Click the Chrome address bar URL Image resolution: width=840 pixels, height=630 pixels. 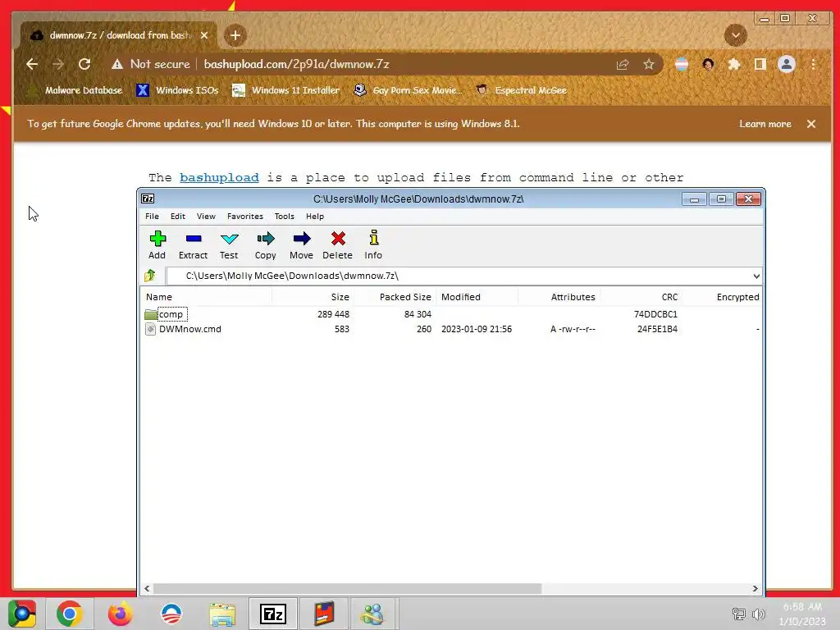(296, 64)
